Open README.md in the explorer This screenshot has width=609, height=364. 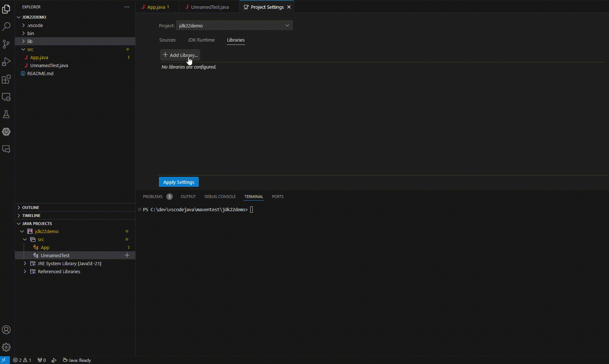click(40, 73)
